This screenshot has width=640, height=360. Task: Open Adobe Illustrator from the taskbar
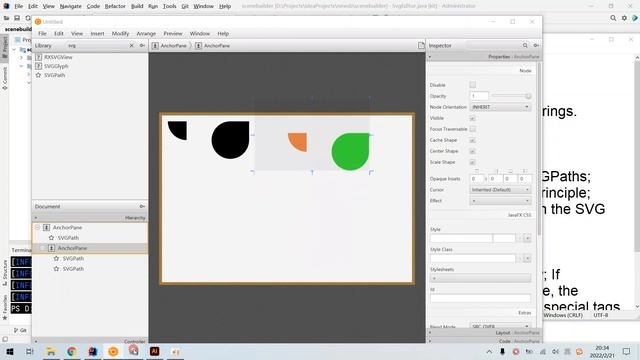(x=154, y=351)
